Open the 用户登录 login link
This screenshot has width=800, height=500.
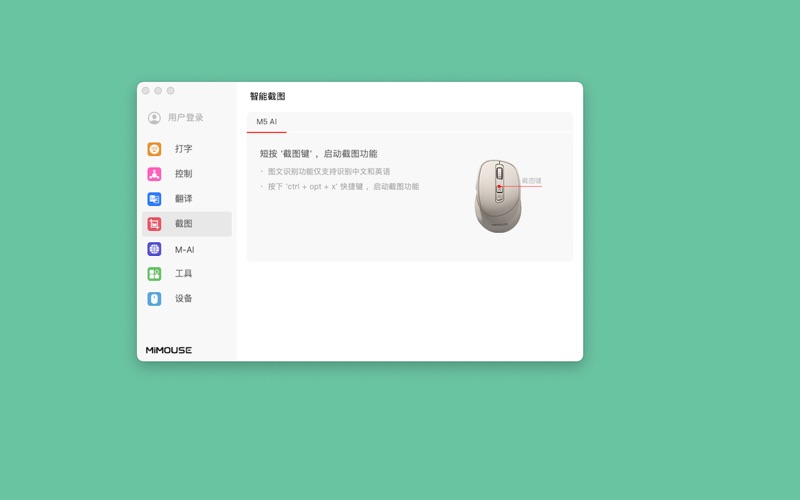(x=185, y=118)
